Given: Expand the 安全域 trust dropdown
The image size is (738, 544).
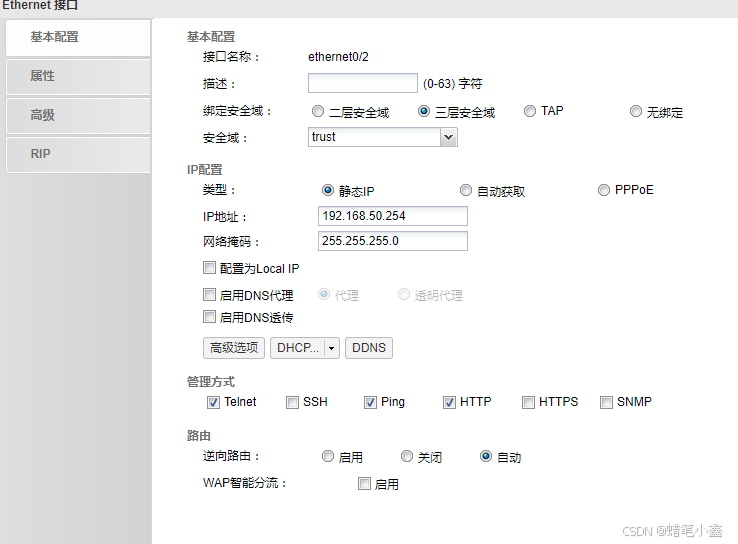Looking at the screenshot, I should click(x=448, y=137).
